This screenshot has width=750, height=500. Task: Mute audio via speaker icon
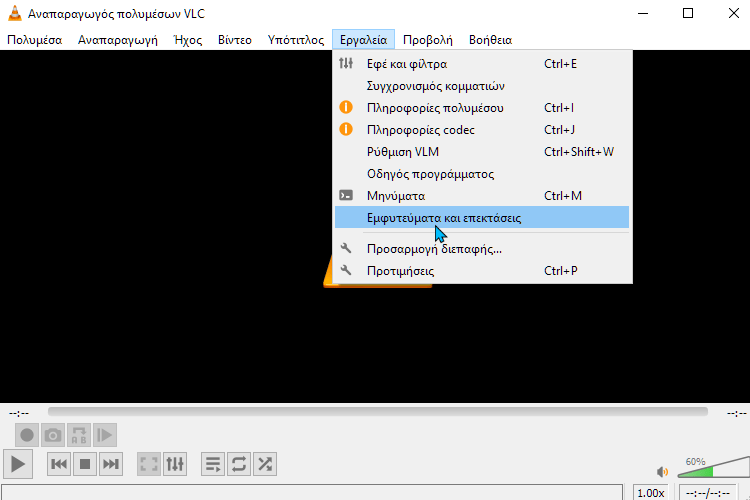(x=662, y=472)
